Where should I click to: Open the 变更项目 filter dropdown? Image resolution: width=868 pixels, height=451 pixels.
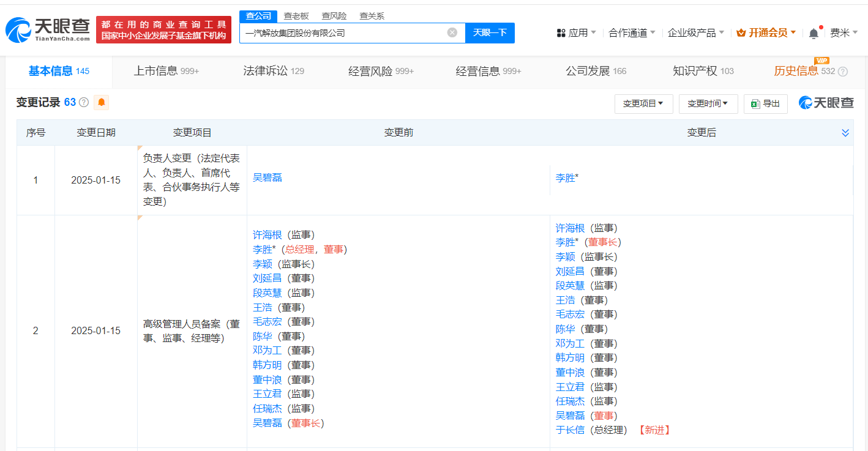(x=643, y=104)
